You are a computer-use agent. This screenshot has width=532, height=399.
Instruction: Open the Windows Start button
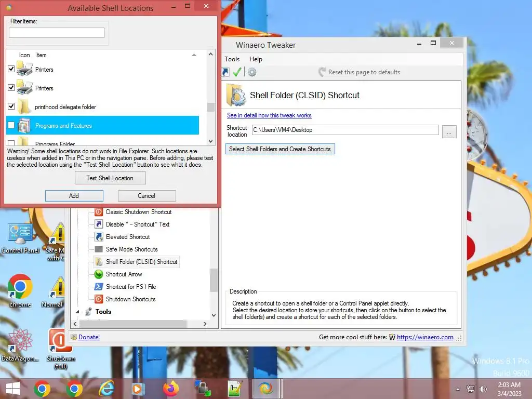tap(13, 389)
